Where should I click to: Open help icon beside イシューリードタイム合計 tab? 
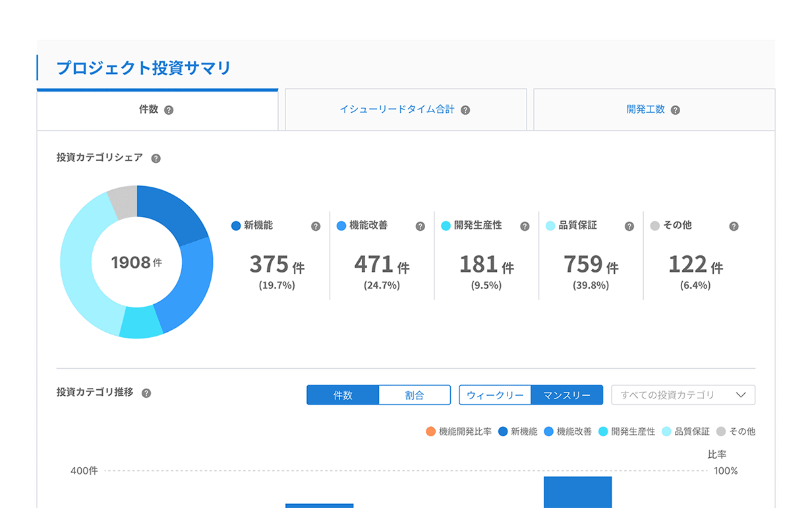[x=465, y=110]
